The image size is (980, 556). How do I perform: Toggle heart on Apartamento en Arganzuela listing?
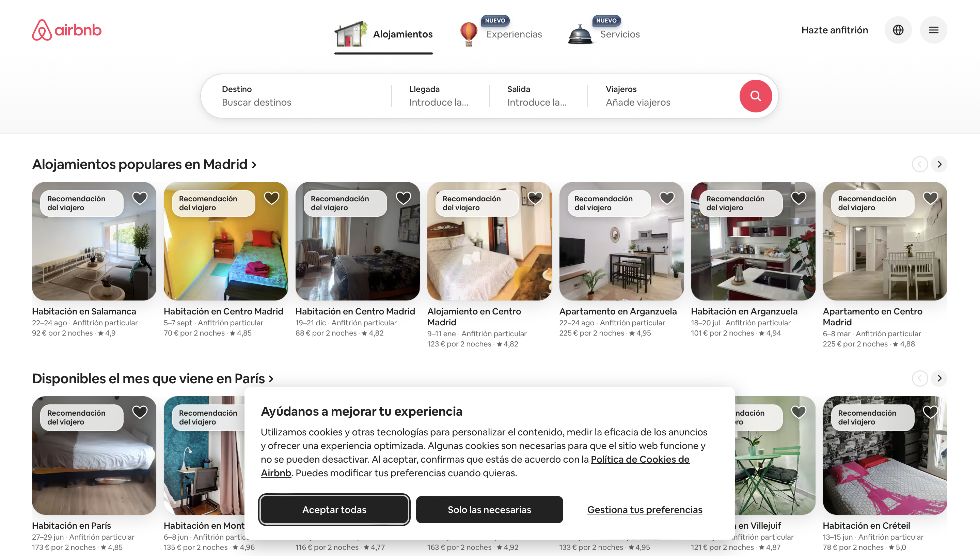point(667,198)
